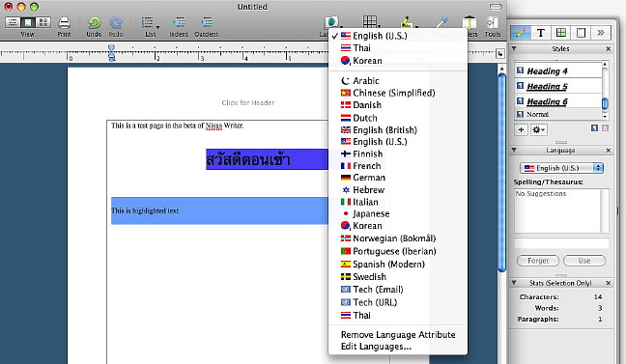Indent the paragraph using Indent icon
The image size is (626, 364).
pyautogui.click(x=179, y=22)
